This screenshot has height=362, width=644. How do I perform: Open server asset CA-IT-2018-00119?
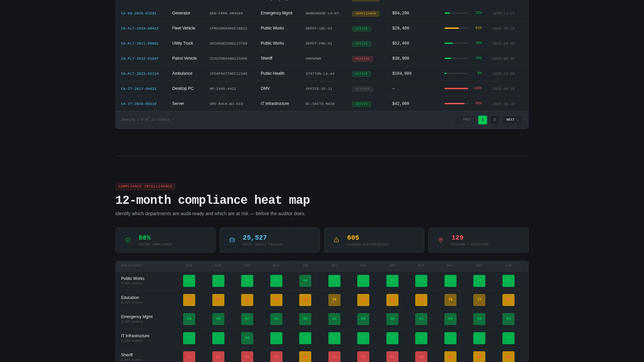point(139,104)
